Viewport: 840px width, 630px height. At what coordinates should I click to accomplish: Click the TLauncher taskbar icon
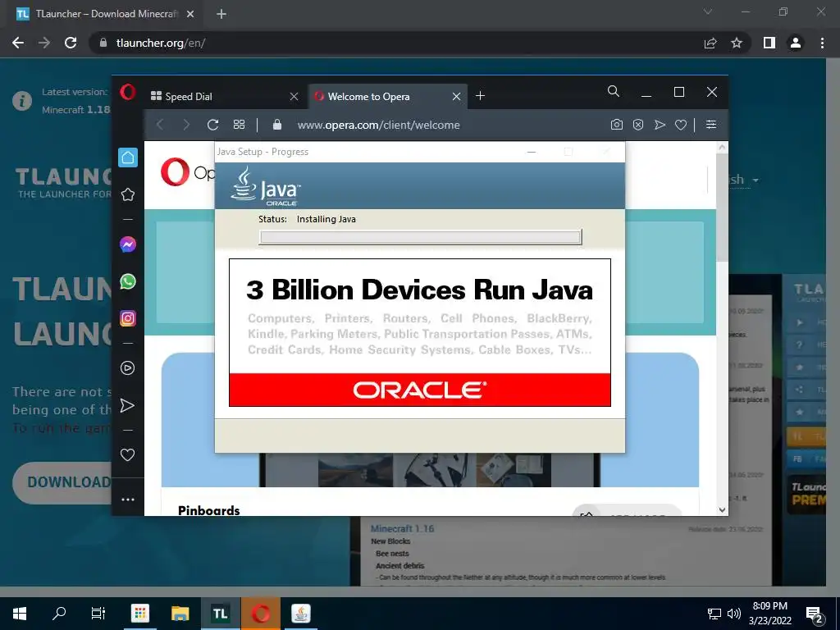coord(220,614)
